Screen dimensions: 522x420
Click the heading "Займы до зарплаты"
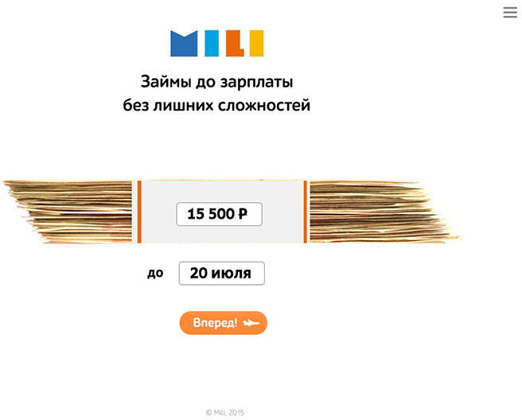pos(216,82)
